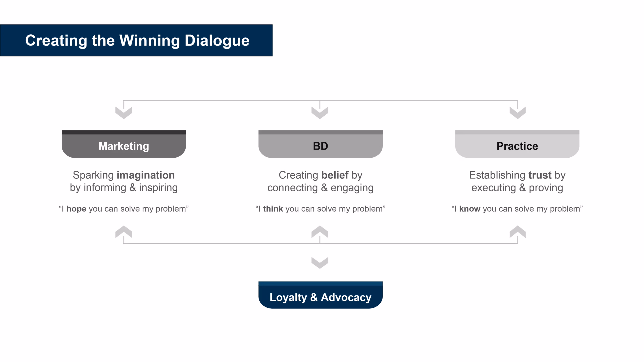Click the "I think you can solve" quote
This screenshot has height=362, width=644.
point(320,209)
